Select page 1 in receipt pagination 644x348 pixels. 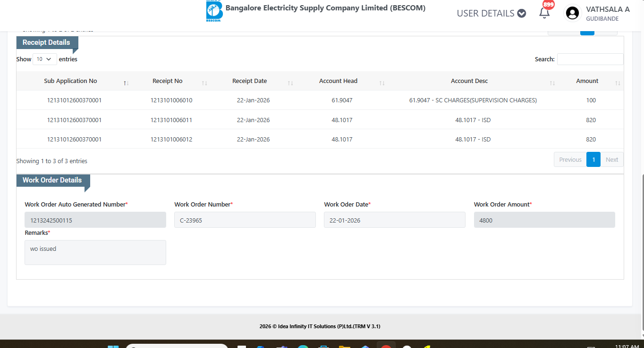pos(593,160)
